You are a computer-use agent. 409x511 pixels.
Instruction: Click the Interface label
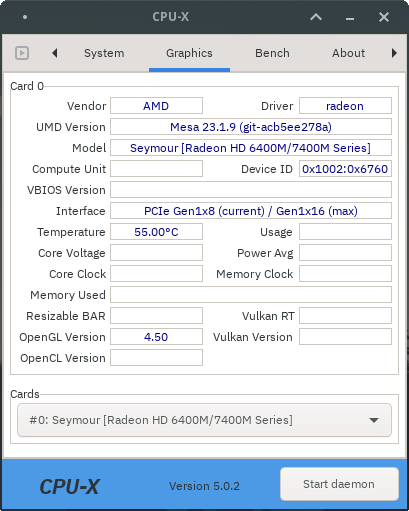point(81,211)
